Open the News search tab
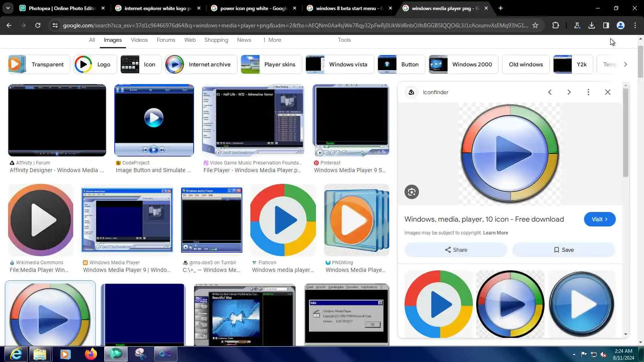Image resolution: width=644 pixels, height=362 pixels. pos(244,40)
